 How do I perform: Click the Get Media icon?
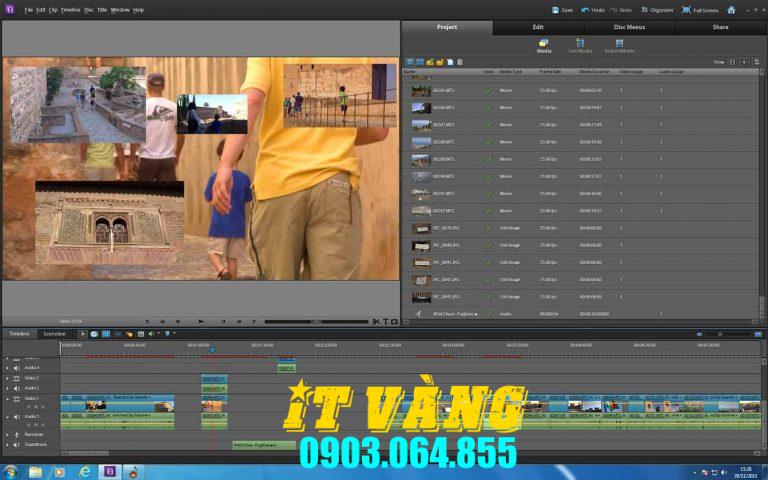(x=580, y=46)
